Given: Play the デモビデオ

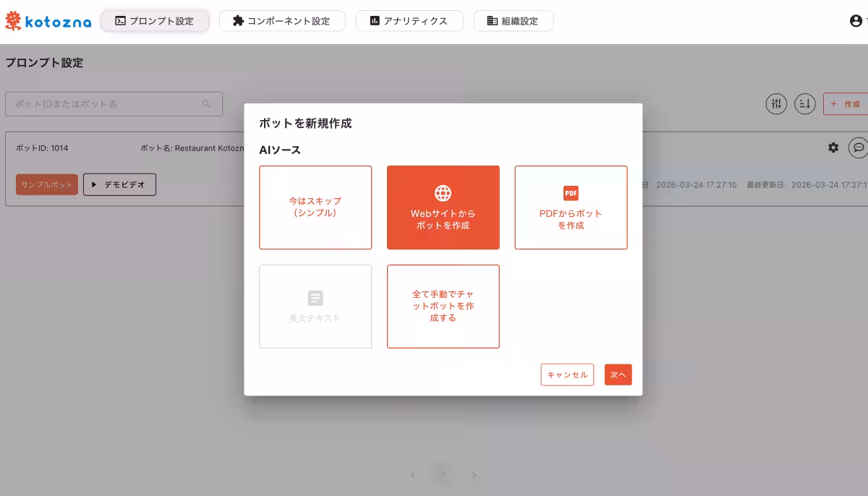Looking at the screenshot, I should (x=119, y=184).
